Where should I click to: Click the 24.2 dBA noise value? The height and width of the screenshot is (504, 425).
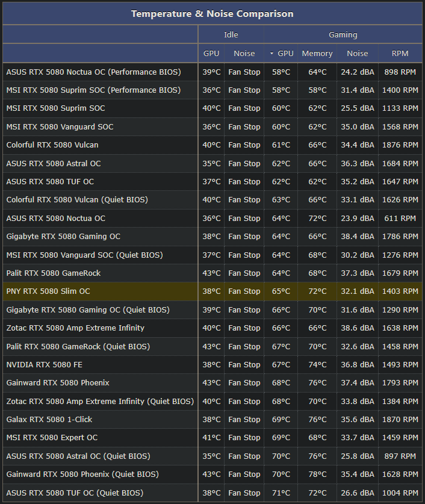click(357, 72)
